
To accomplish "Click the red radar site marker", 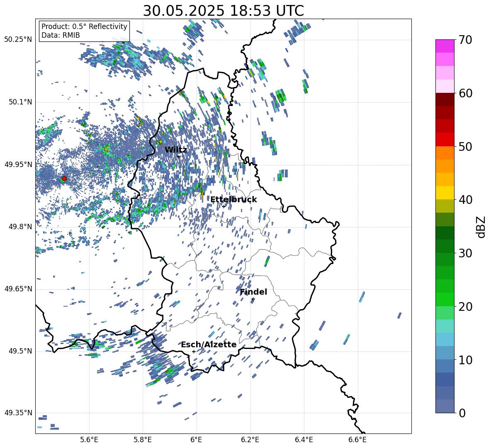I will tap(64, 179).
